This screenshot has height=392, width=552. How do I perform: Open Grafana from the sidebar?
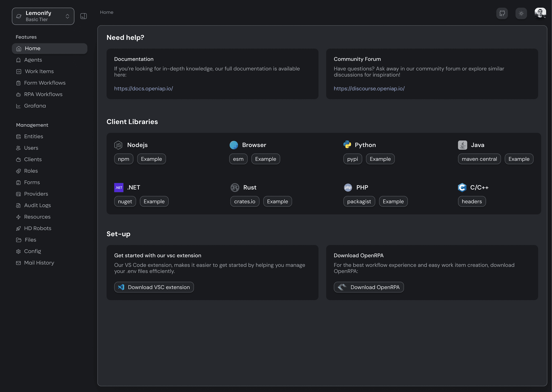point(35,106)
